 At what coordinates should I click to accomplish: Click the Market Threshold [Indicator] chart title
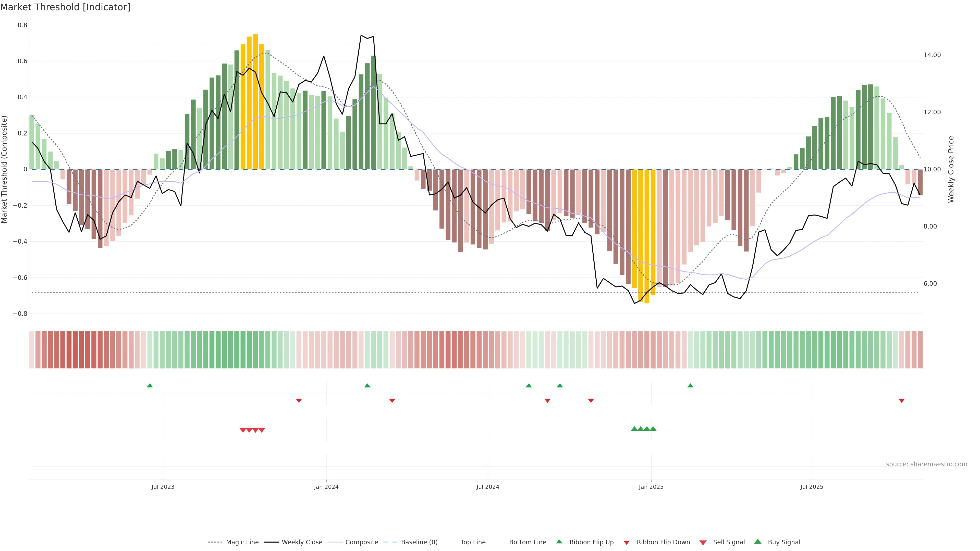coord(65,7)
